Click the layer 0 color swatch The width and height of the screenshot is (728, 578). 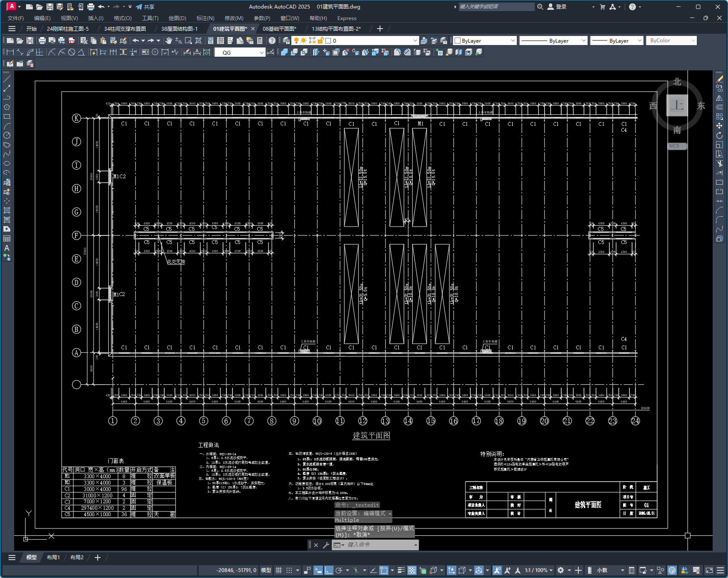pos(328,41)
